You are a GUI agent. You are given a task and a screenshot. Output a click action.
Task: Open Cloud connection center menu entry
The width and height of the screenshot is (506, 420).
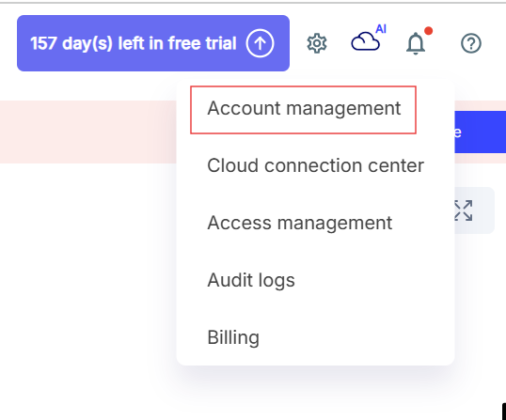pos(315,165)
